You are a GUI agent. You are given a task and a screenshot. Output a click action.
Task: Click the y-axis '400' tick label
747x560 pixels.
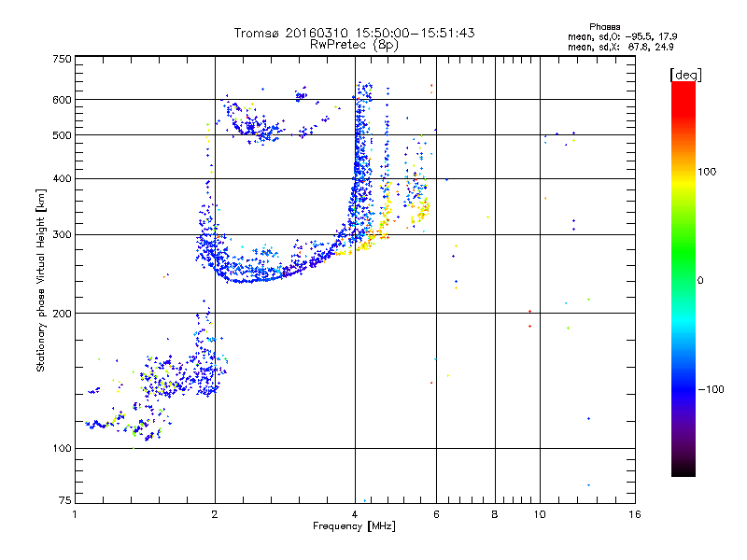[x=62, y=178]
